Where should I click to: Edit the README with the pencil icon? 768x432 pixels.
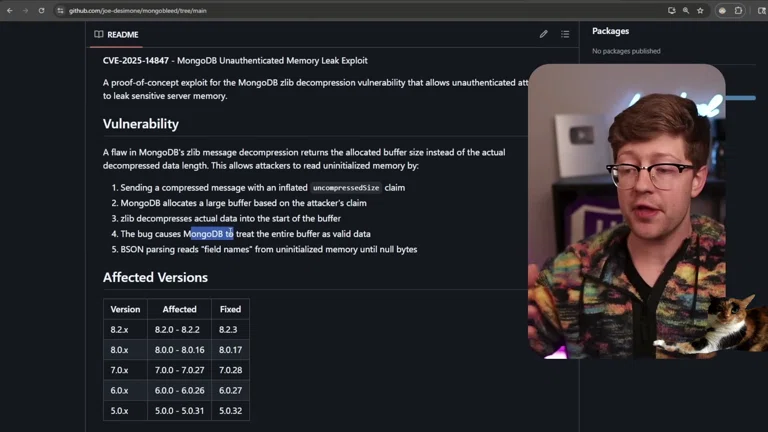544,34
